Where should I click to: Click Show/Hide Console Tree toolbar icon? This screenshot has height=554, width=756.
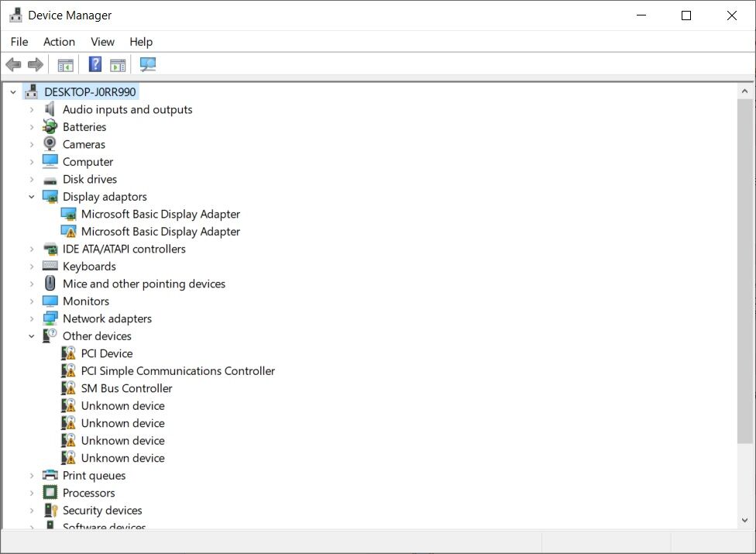(66, 64)
